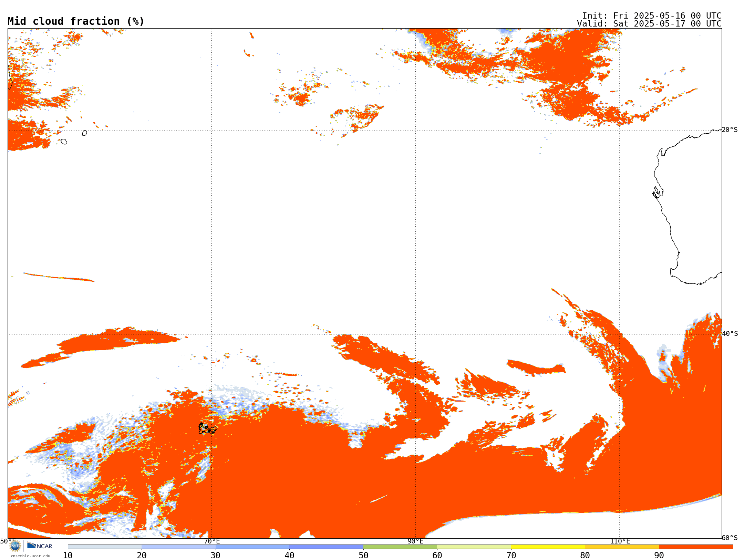Click the 20°S latitude label
744x560 pixels.
coord(730,130)
